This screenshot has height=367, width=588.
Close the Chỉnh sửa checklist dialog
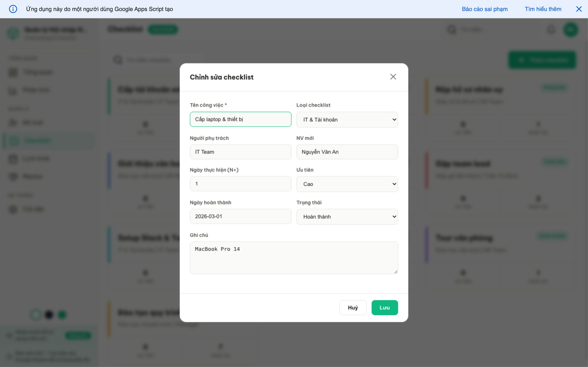[393, 77]
